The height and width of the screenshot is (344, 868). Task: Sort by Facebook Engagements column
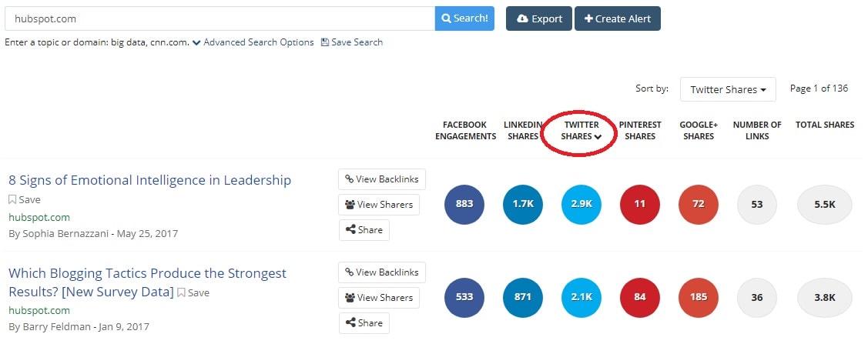pyautogui.click(x=465, y=131)
